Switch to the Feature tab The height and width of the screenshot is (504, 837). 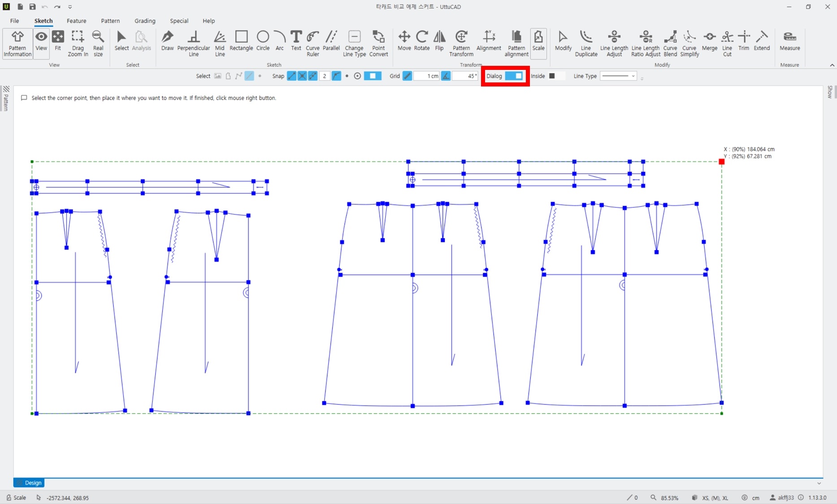[76, 21]
